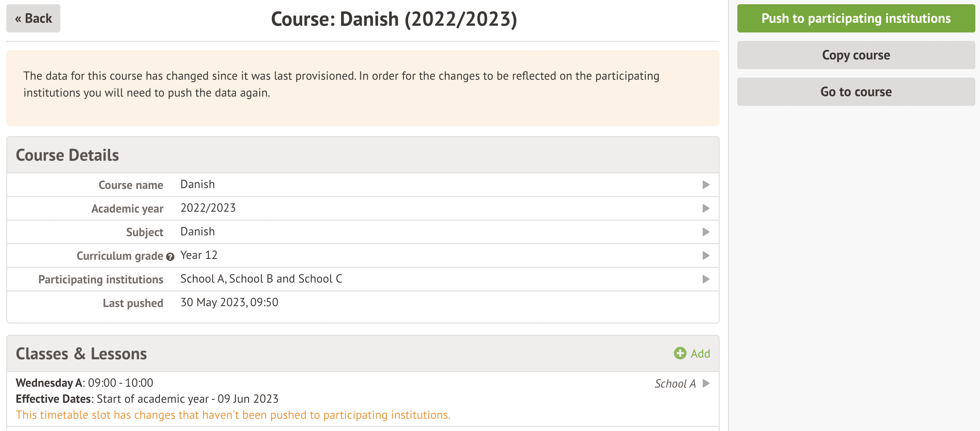Image resolution: width=980 pixels, height=431 pixels.
Task: Click the green plus Add icon
Action: point(680,353)
